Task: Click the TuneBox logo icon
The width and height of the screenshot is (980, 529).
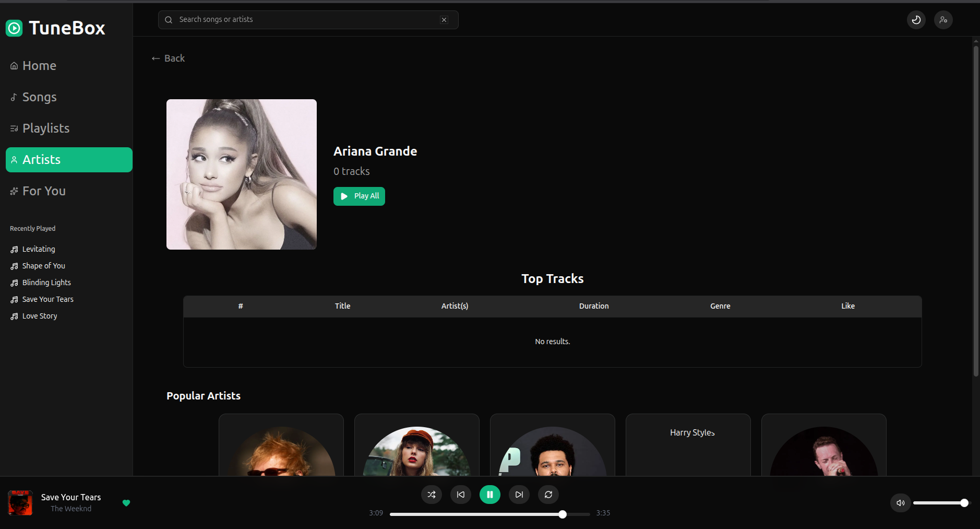Action: pos(14,28)
